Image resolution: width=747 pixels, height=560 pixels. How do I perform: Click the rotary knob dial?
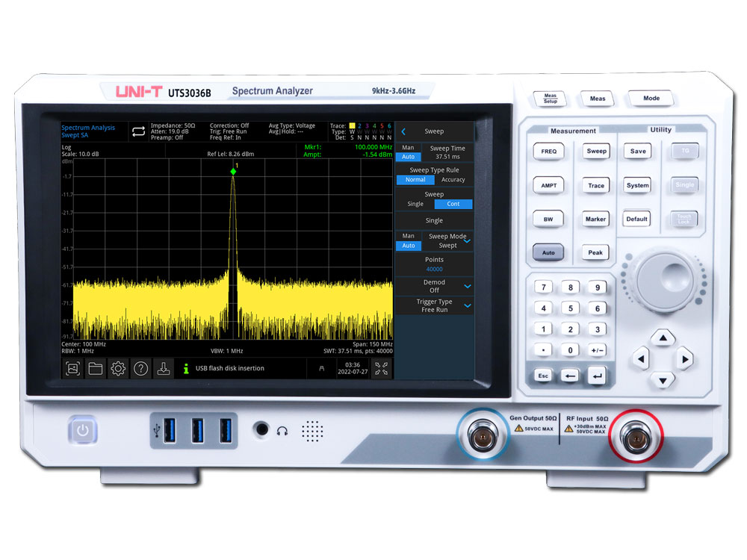pyautogui.click(x=665, y=282)
